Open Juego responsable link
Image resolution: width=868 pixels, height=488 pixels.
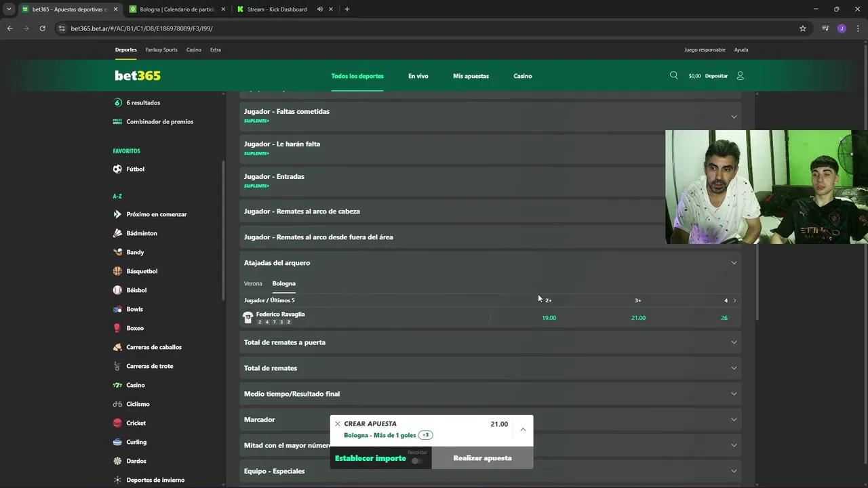tap(705, 49)
